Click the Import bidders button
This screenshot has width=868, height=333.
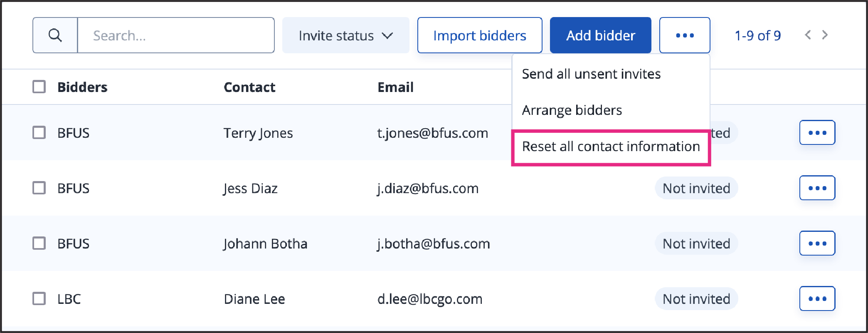point(480,35)
